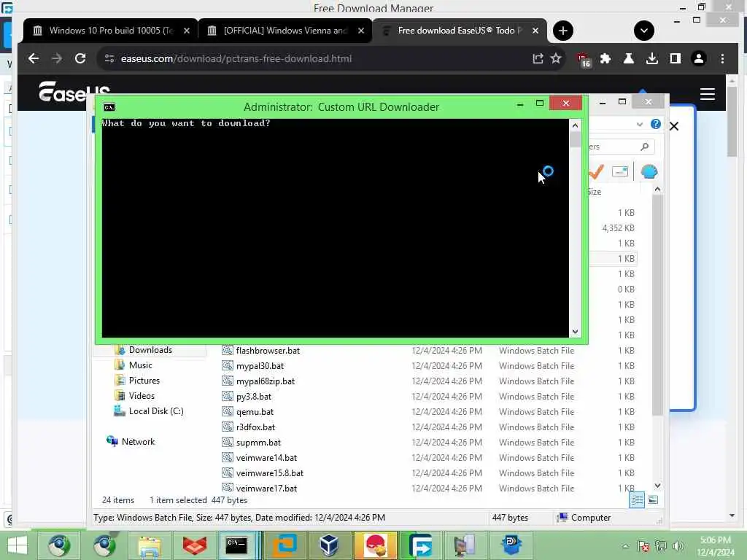The image size is (747, 560).
Task: Open File Explorer help
Action: [656, 124]
